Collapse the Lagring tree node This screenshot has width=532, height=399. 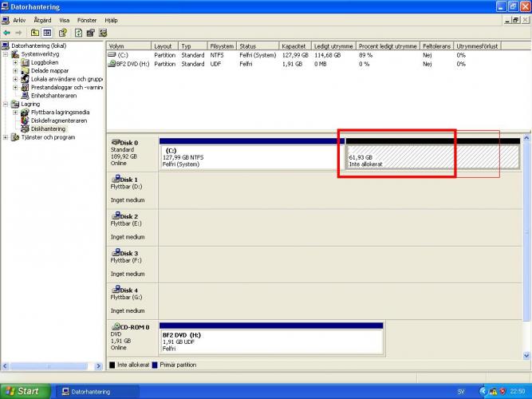coord(6,104)
